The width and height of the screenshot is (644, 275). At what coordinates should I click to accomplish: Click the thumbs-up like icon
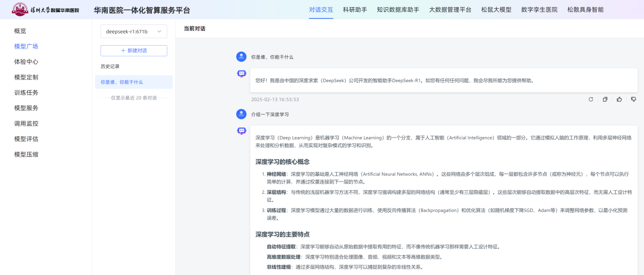(x=619, y=99)
